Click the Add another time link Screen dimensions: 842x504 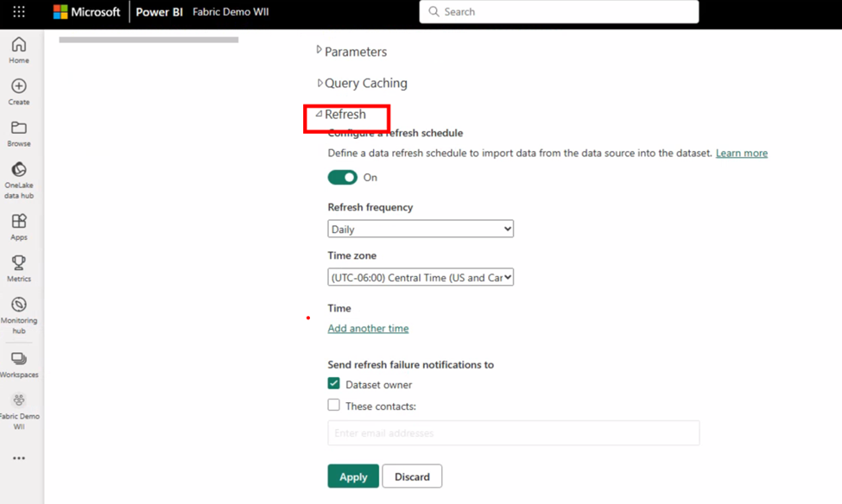pos(368,328)
